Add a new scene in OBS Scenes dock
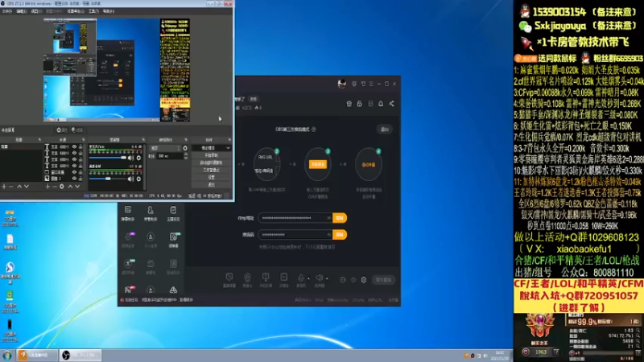The width and height of the screenshot is (644, 362). pyautogui.click(x=4, y=187)
